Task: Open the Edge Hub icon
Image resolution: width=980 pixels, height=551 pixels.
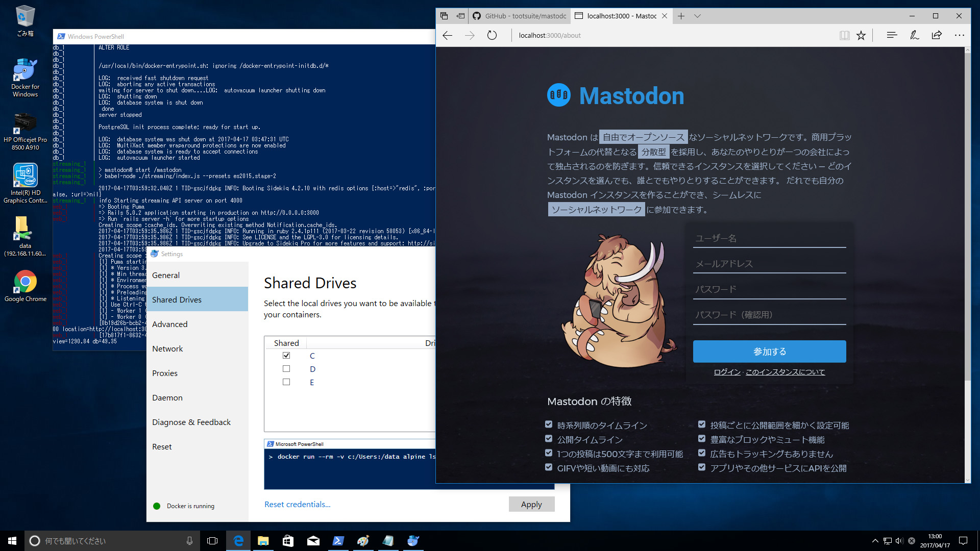Action: (x=892, y=35)
